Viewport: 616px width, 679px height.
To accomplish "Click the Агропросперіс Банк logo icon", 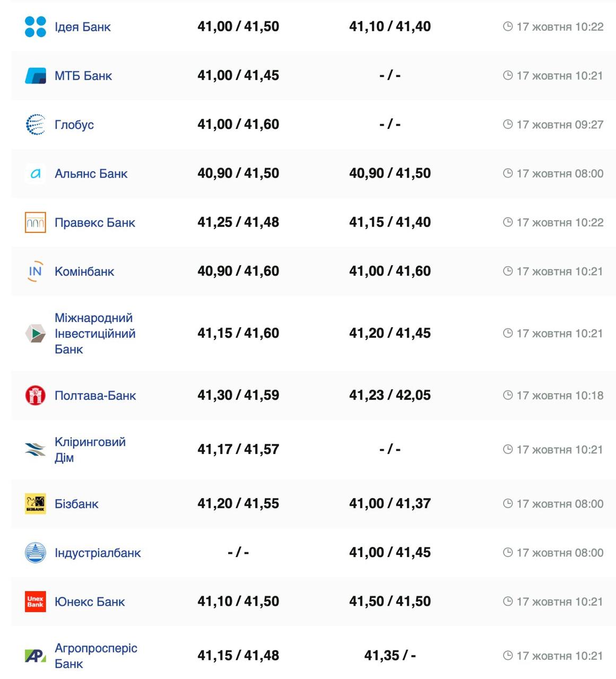I will 36,656.
